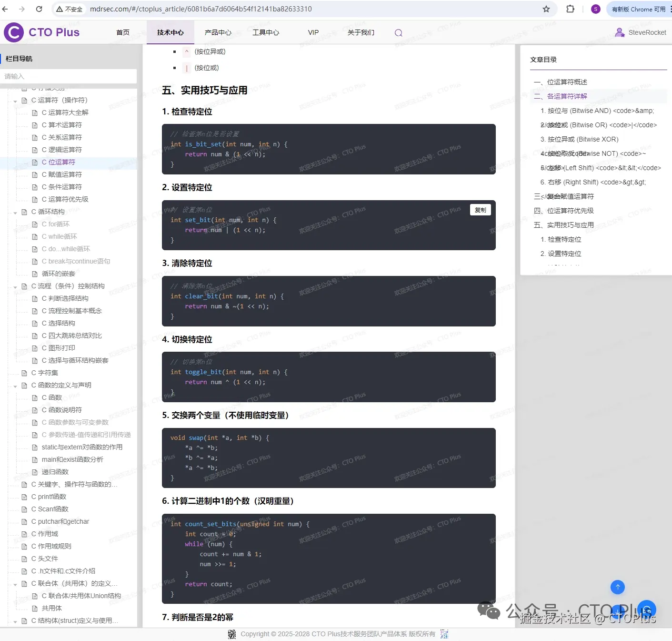Select C while循环 in the sidebar

coord(59,236)
